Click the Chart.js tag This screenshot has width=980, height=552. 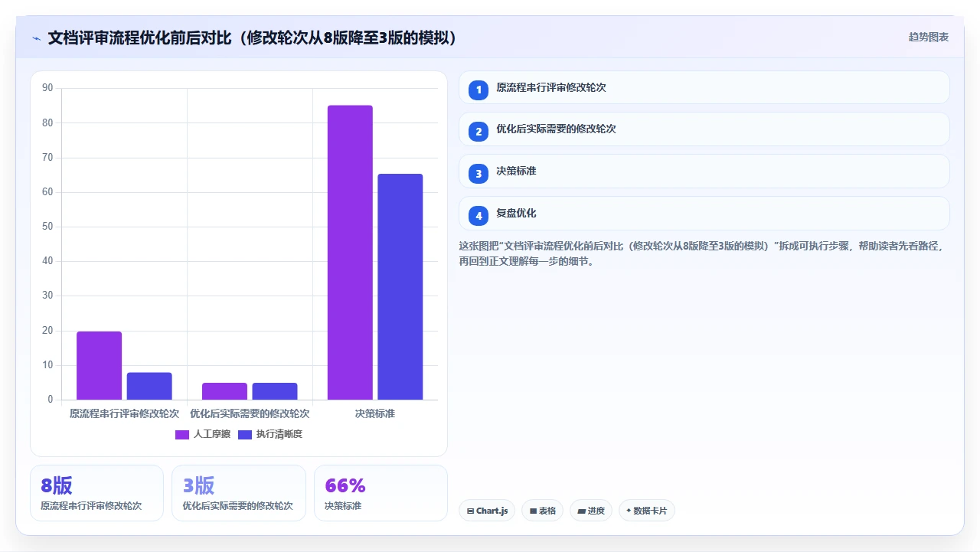[487, 511]
